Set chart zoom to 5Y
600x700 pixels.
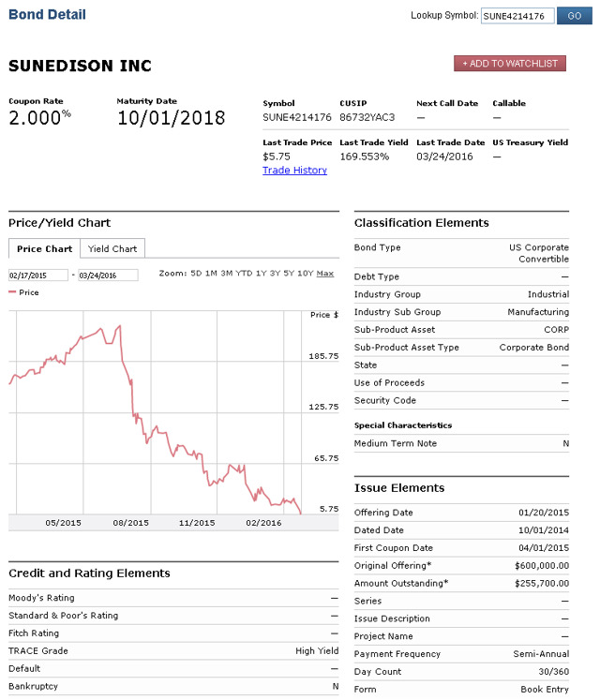point(289,274)
